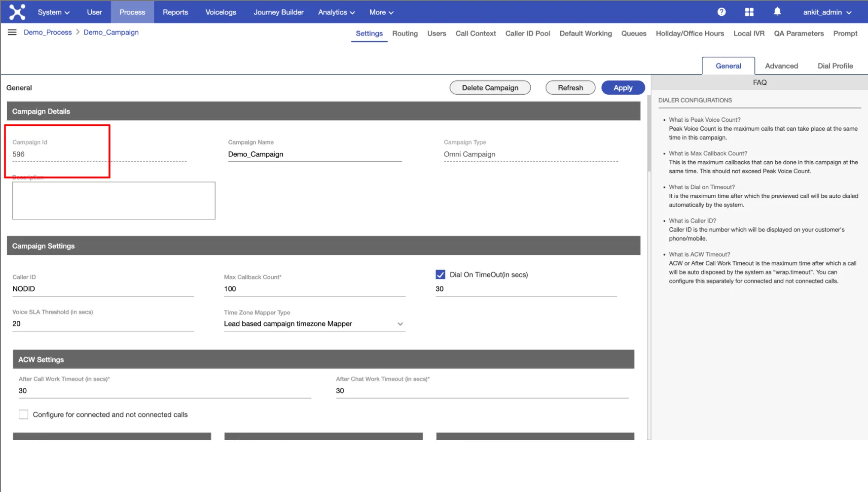The image size is (868, 492).
Task: Open the Dial Profile sub-tab
Action: click(x=835, y=66)
